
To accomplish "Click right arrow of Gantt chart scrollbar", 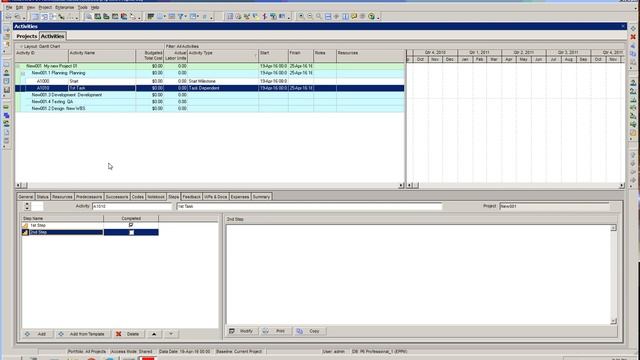I will click(x=622, y=185).
